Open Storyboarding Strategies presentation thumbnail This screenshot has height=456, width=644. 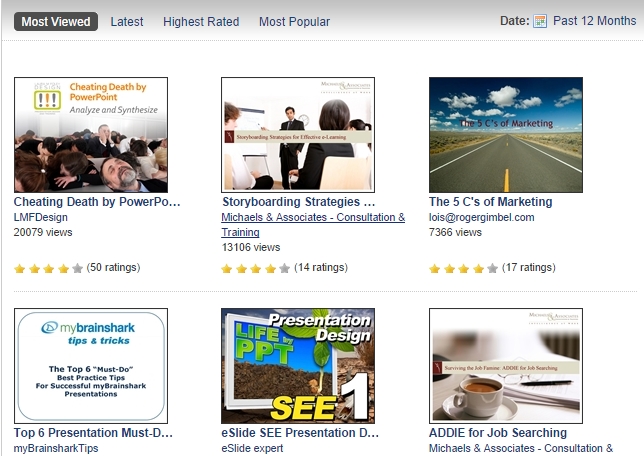pos(298,135)
